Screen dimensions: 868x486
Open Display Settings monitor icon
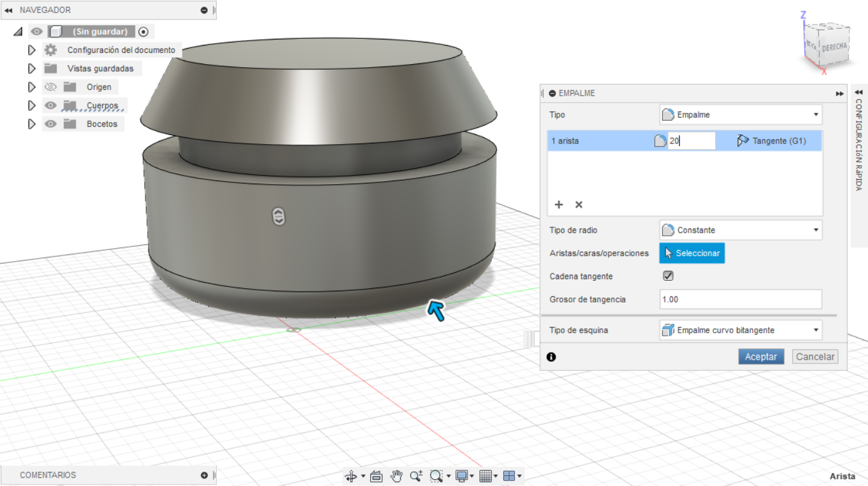tap(462, 476)
